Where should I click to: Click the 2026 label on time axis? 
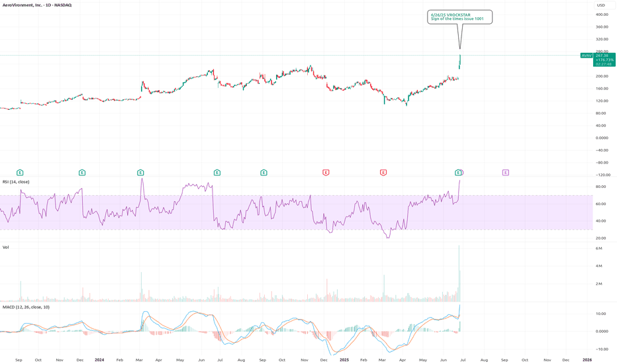[x=587, y=359]
